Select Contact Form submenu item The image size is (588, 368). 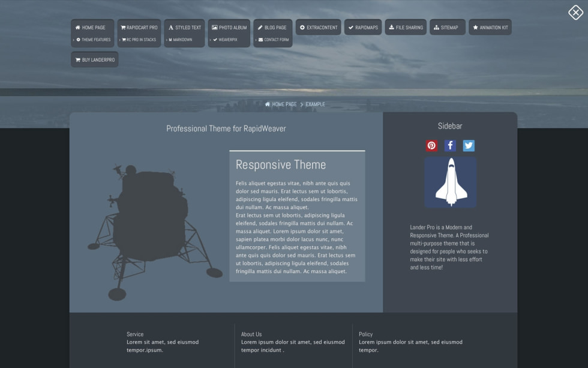click(x=273, y=40)
